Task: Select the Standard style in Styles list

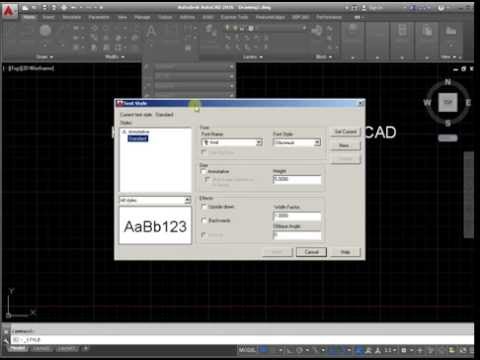Action: pyautogui.click(x=138, y=138)
